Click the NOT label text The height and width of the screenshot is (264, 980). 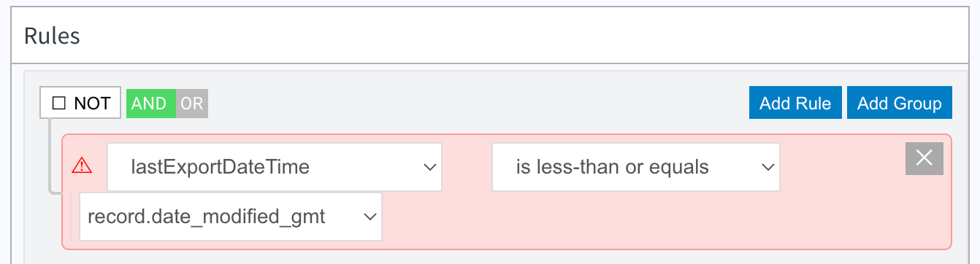coord(92,103)
